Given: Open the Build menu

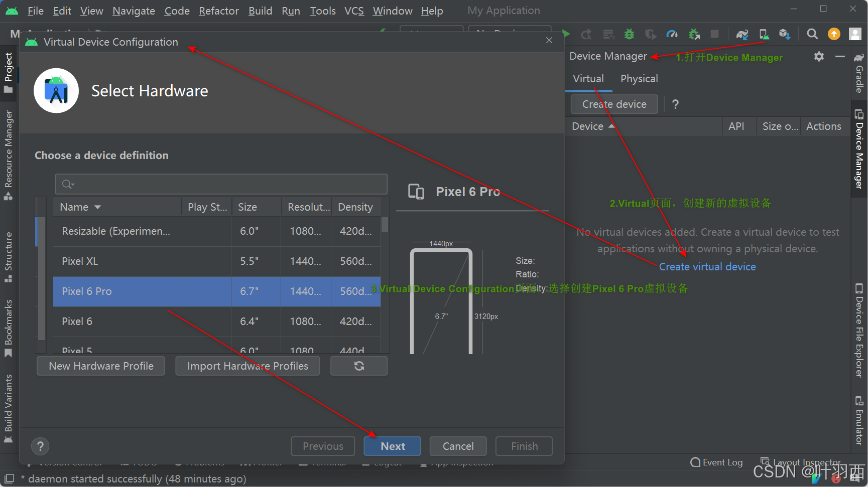Looking at the screenshot, I should 260,11.
